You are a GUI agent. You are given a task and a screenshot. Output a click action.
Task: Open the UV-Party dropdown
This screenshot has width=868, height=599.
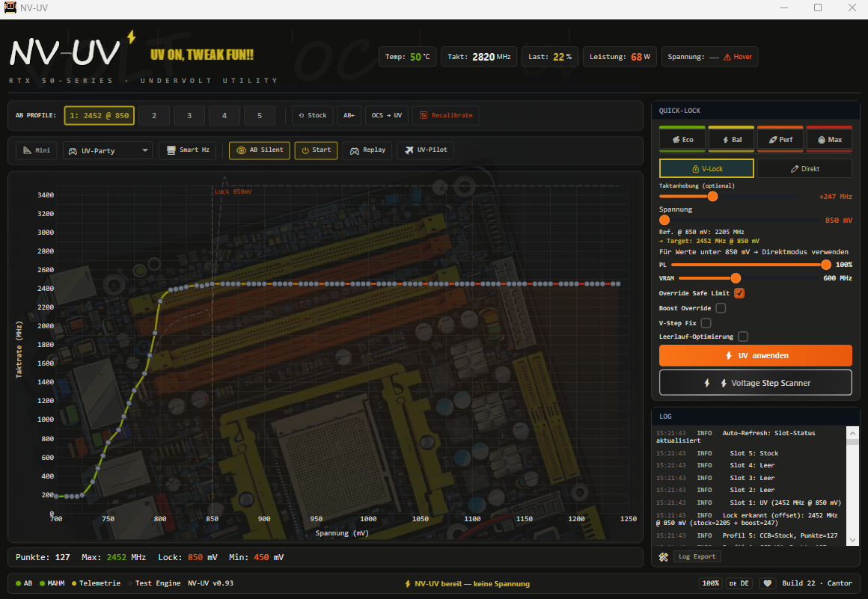coord(108,150)
